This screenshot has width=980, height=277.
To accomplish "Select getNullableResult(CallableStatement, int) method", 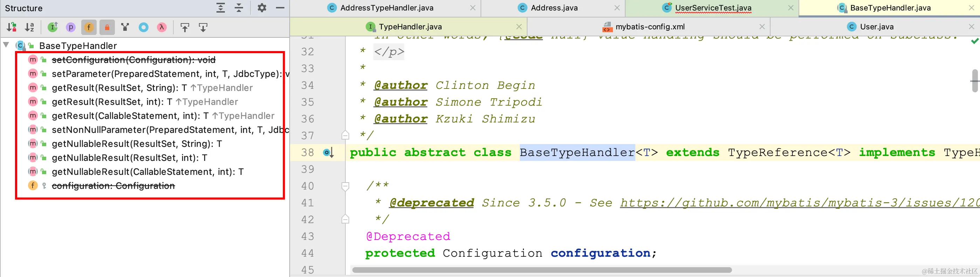I will pyautogui.click(x=147, y=172).
